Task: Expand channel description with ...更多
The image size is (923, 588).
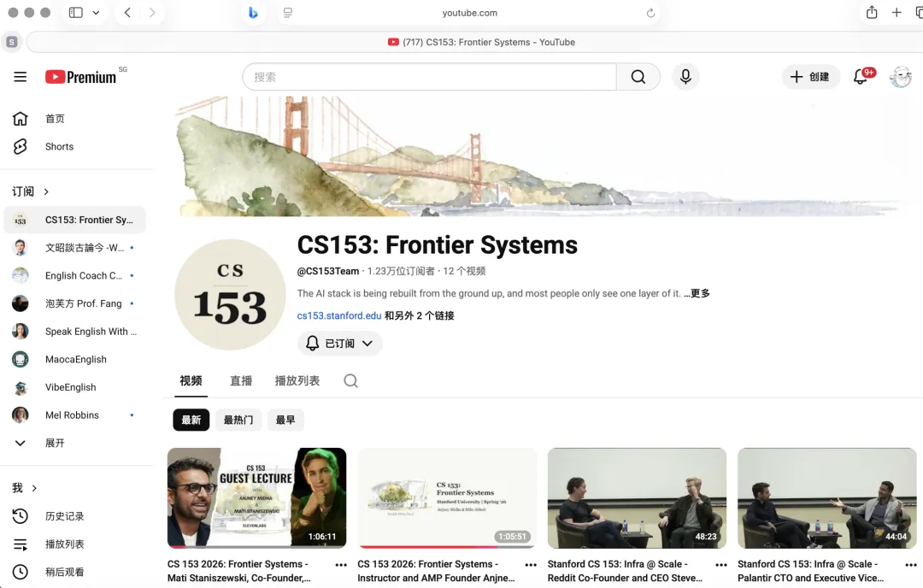Action: coord(697,293)
